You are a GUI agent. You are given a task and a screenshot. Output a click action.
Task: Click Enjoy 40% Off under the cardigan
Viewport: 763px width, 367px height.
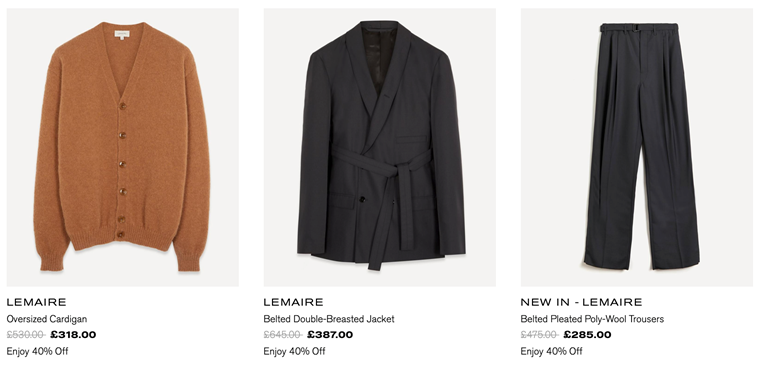37,351
